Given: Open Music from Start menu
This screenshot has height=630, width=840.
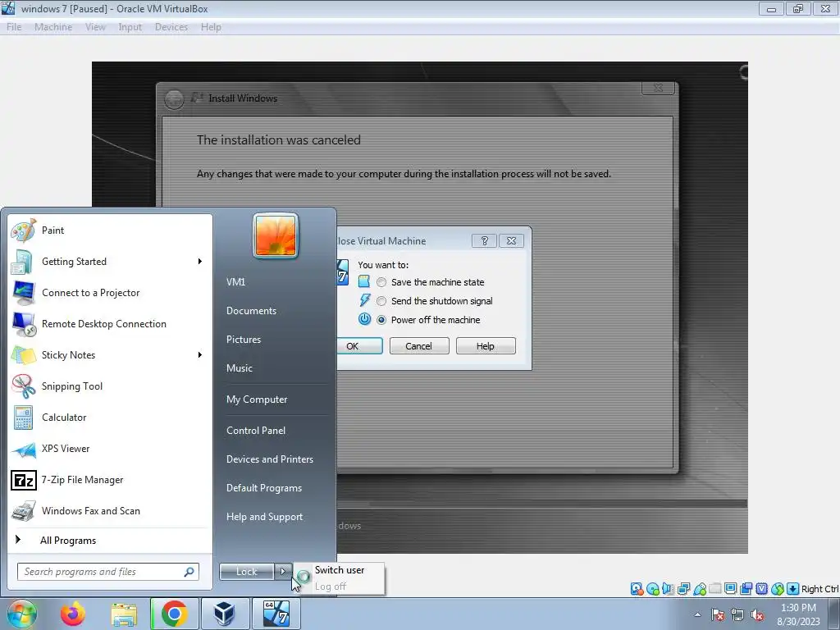Looking at the screenshot, I should point(240,368).
